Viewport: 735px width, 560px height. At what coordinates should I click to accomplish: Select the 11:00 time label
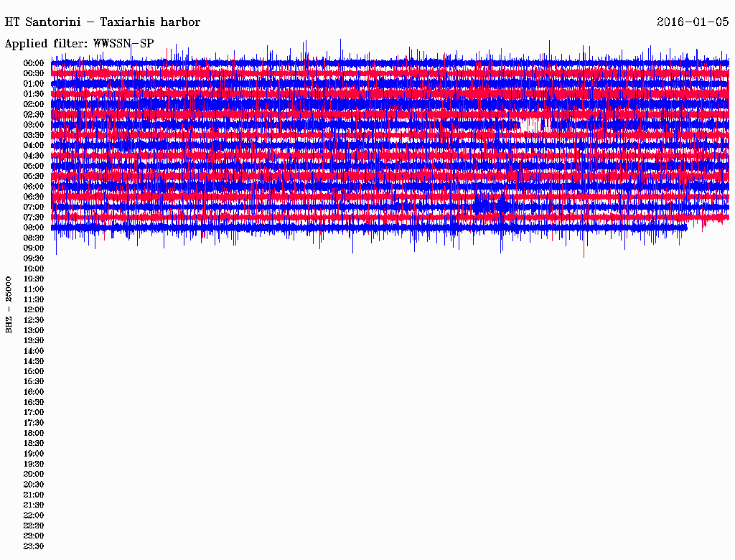tap(34, 289)
